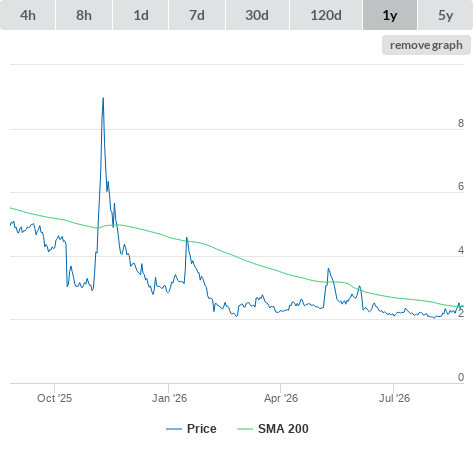Choose the 1d range tab
474x455 pixels.
(141, 15)
